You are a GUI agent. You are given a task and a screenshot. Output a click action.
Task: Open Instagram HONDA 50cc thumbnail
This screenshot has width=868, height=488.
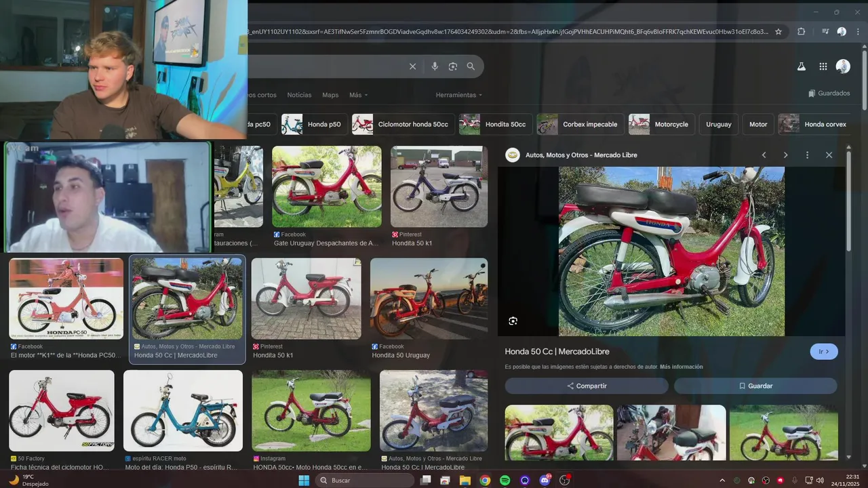click(311, 411)
